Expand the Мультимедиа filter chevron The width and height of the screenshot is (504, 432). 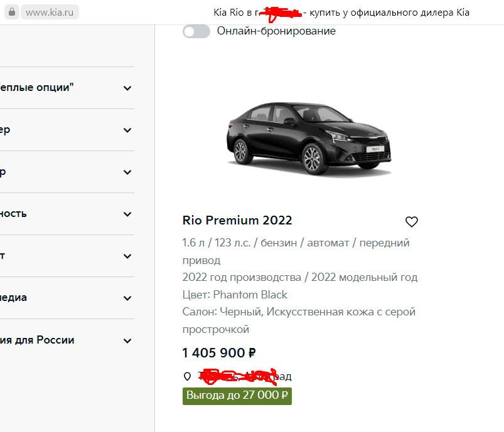[127, 298]
